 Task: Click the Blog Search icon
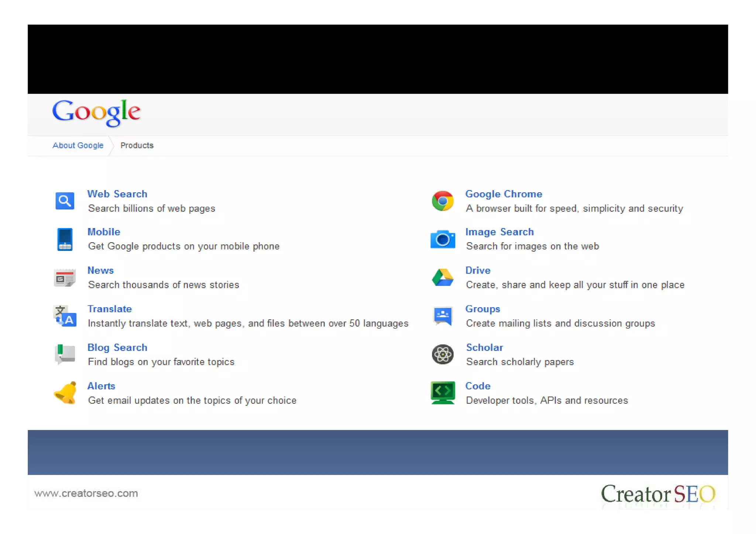65,354
